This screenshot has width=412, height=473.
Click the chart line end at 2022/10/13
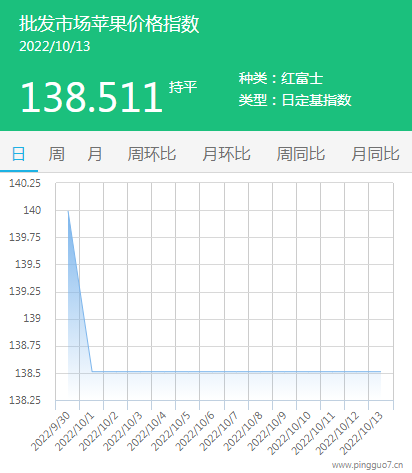380,371
